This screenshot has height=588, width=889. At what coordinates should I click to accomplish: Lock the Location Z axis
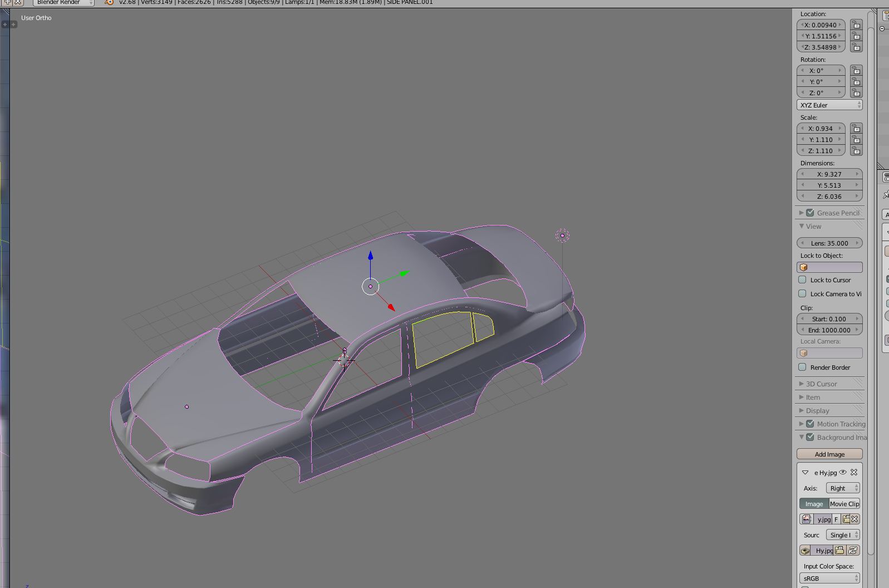856,47
